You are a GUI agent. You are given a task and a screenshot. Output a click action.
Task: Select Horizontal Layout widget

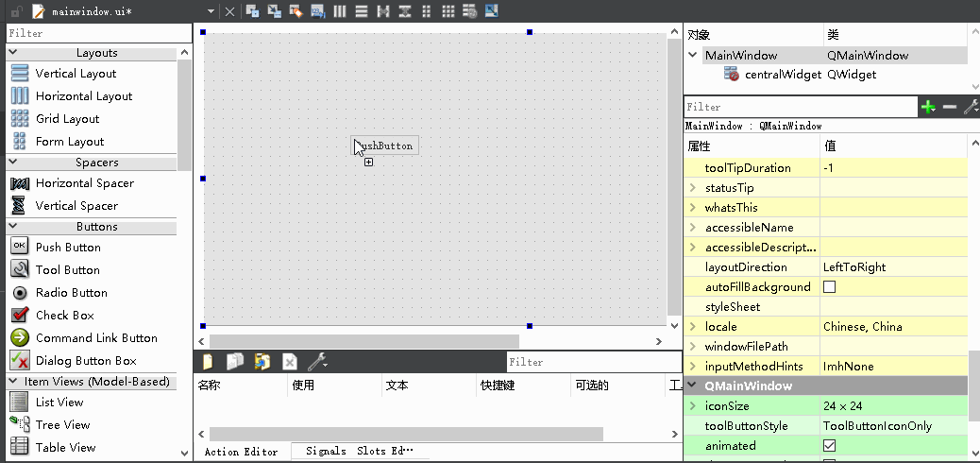point(84,95)
